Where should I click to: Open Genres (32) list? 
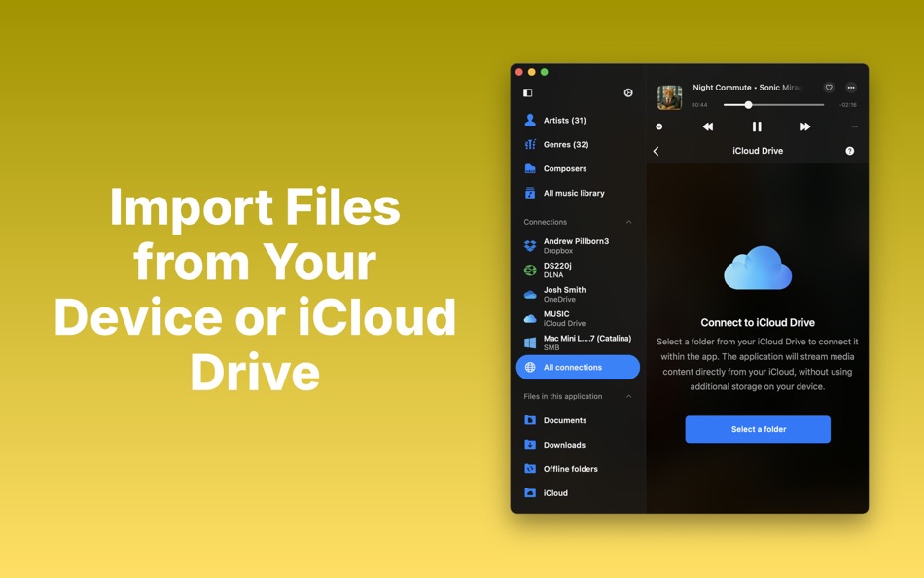pos(578,144)
